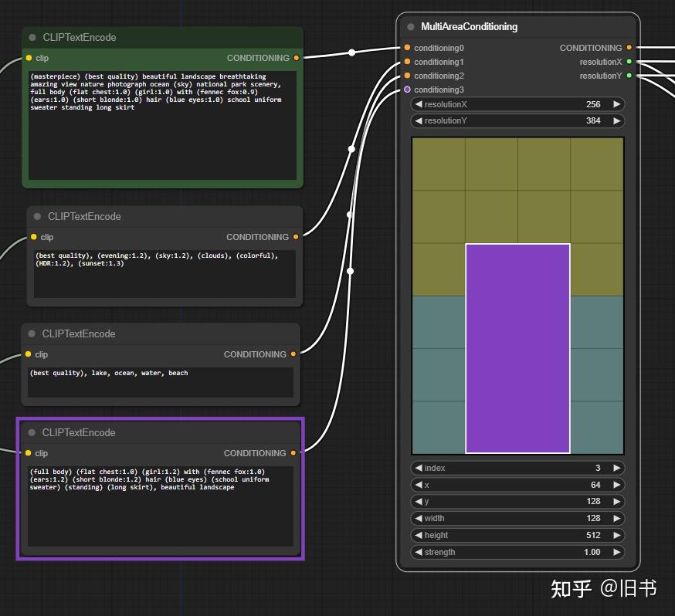Decrease resolutionX with left arrow
675x616 pixels.
[419, 104]
